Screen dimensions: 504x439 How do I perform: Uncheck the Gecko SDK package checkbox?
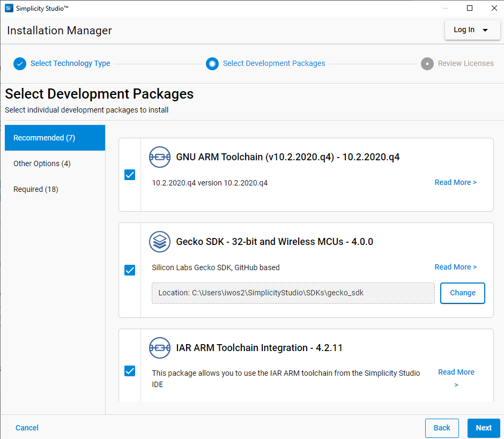pyautogui.click(x=130, y=270)
